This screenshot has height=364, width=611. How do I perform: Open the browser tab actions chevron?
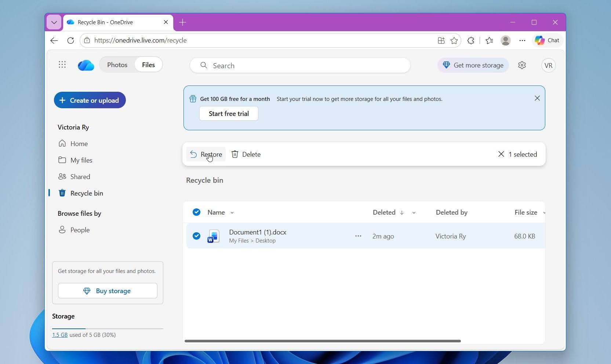(x=54, y=22)
